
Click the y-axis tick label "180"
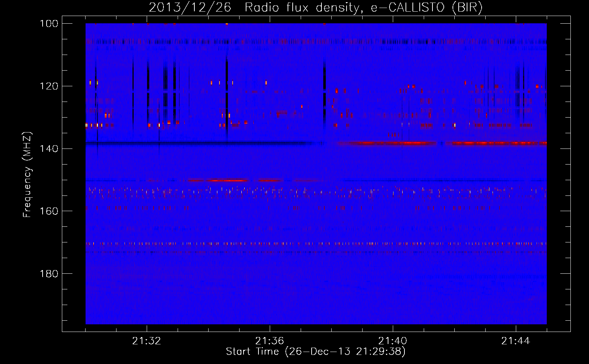coord(49,274)
